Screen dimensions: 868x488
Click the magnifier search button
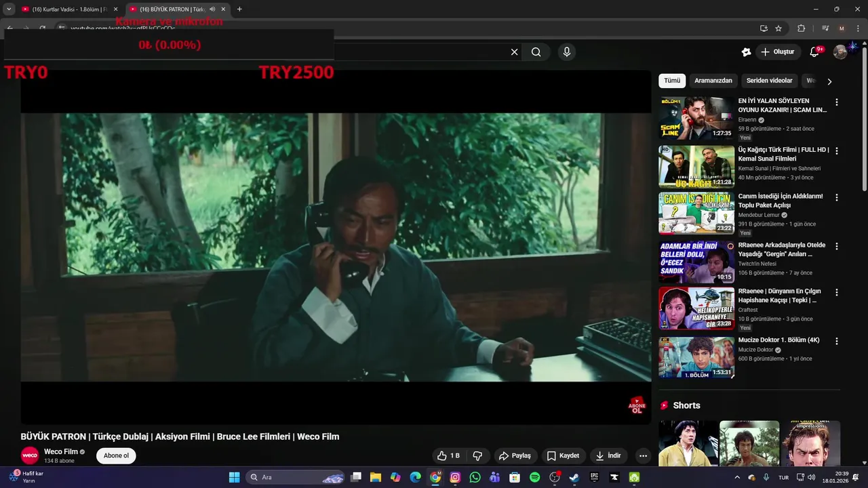pos(536,52)
